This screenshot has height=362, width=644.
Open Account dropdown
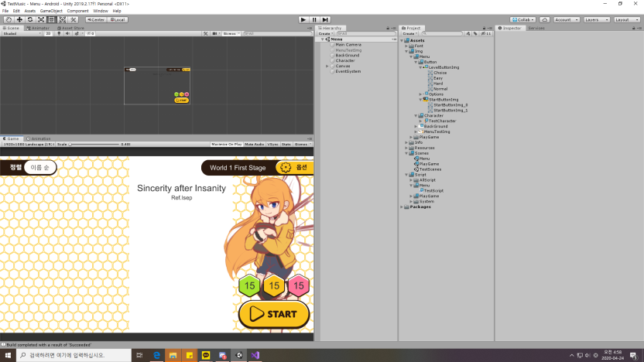[566, 19]
